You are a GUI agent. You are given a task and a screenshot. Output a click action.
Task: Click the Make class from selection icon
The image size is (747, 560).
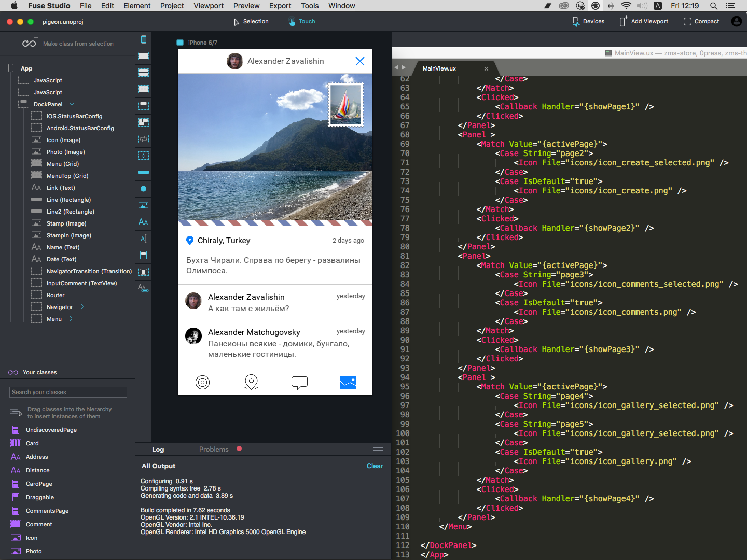pyautogui.click(x=30, y=43)
